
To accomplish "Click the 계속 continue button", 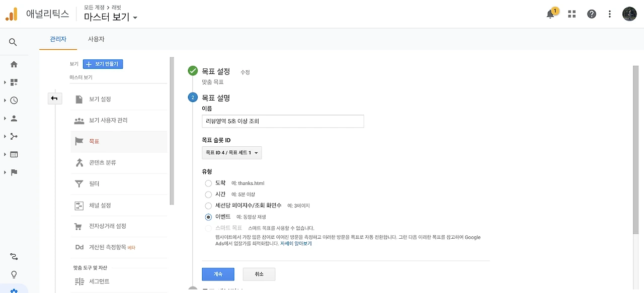I will click(x=218, y=274).
